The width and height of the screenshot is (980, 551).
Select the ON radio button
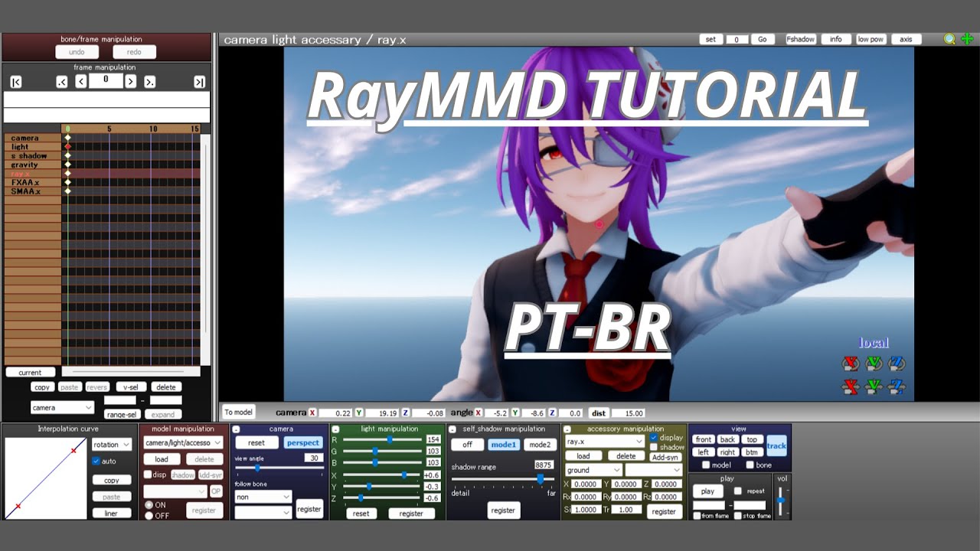pos(149,505)
